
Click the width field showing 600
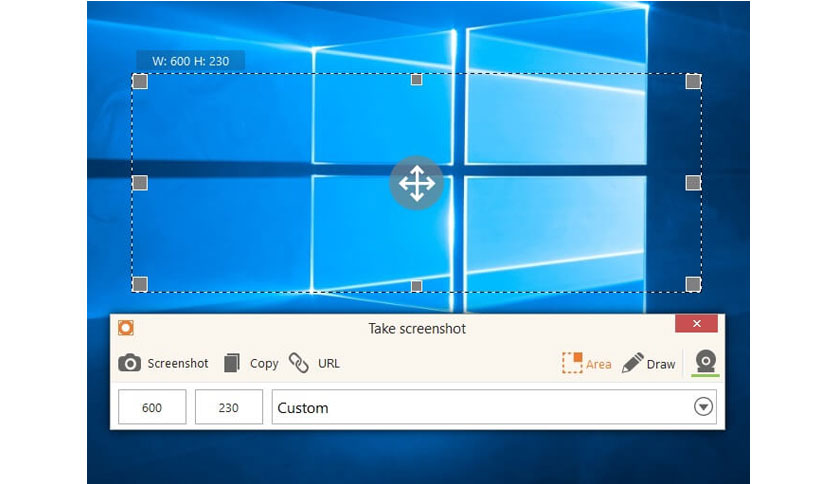pyautogui.click(x=152, y=407)
